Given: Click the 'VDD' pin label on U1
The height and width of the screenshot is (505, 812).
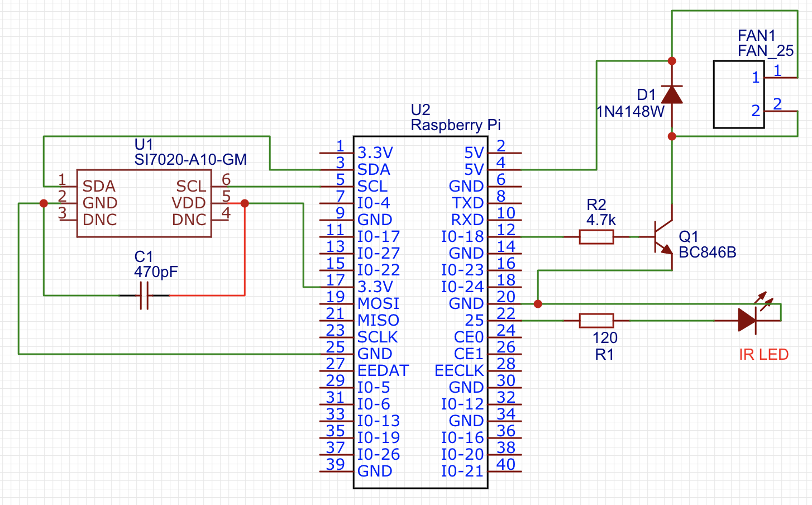Looking at the screenshot, I should [x=189, y=203].
